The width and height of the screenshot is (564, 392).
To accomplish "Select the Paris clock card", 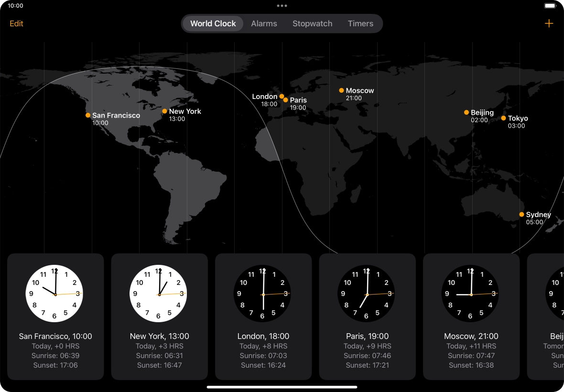I will (367, 316).
